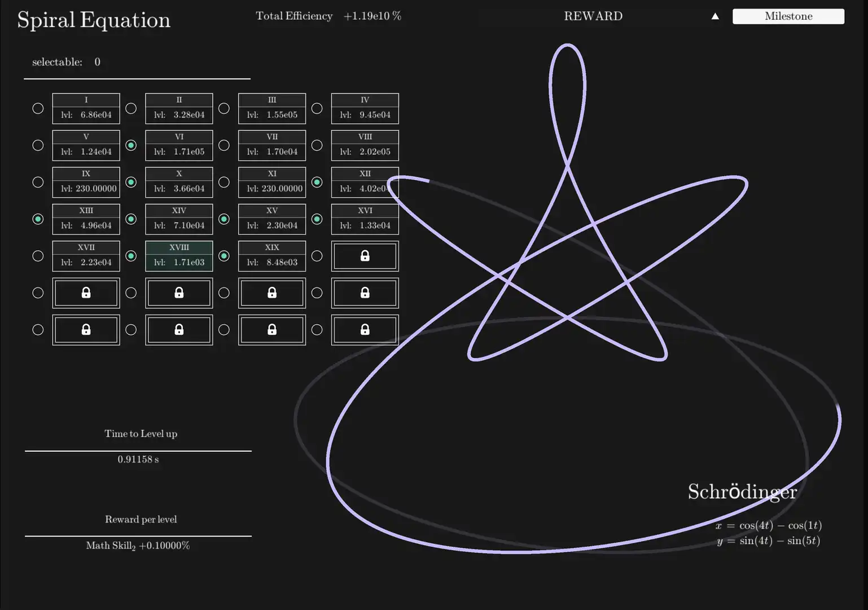This screenshot has width=868, height=610.
Task: Click the triangle expander beside Milestone
Action: tap(715, 16)
